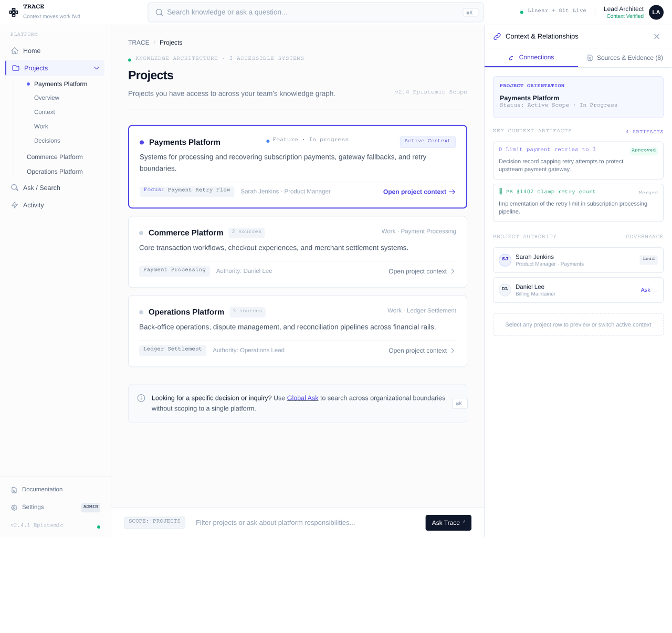Click the Focus: Payment Retry Flow tag

187,191
